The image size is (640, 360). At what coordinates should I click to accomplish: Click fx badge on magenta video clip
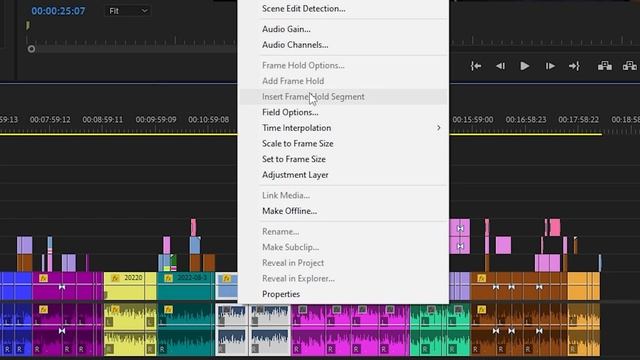pyautogui.click(x=43, y=278)
